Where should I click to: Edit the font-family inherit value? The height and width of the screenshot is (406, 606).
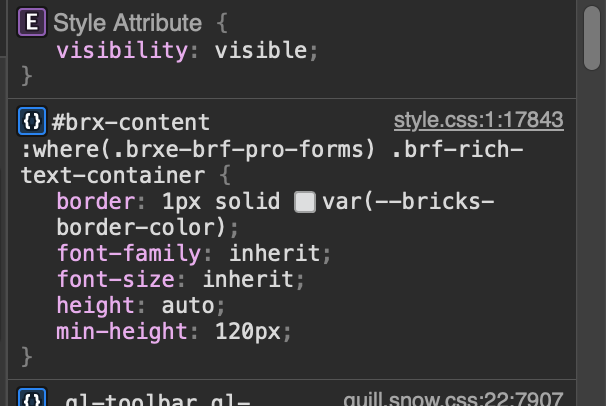[x=275, y=253]
